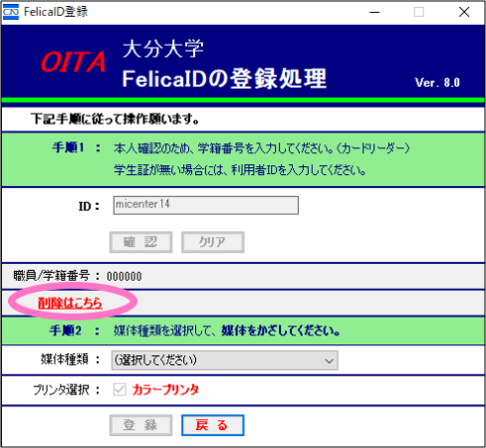Expand the 媒体種類 chevron arrow
The width and height of the screenshot is (486, 448).
tap(329, 361)
